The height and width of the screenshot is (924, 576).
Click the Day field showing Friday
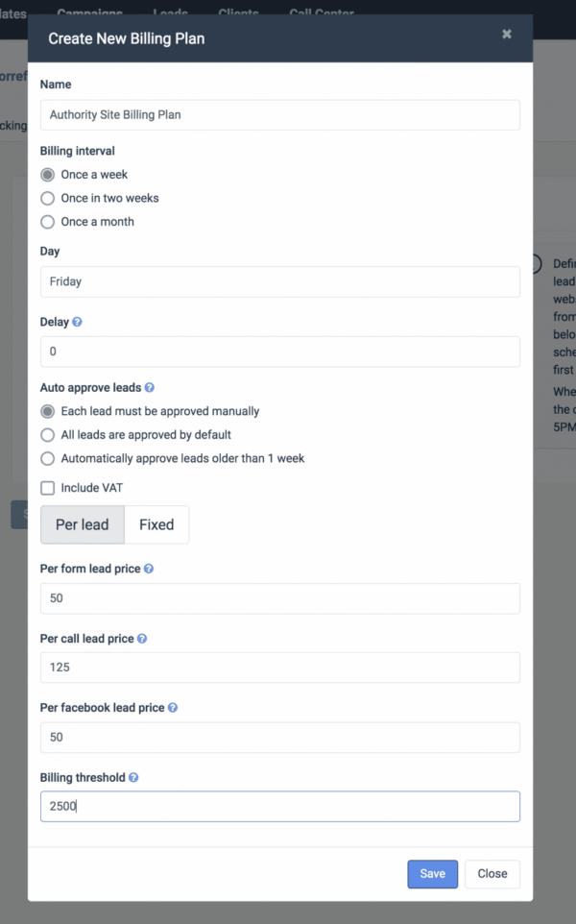(279, 281)
